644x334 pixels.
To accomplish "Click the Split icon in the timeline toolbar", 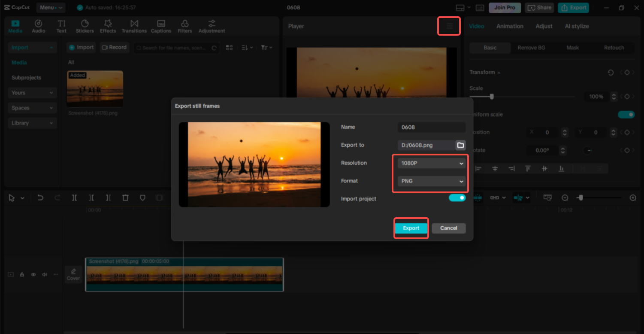I will [x=74, y=197].
